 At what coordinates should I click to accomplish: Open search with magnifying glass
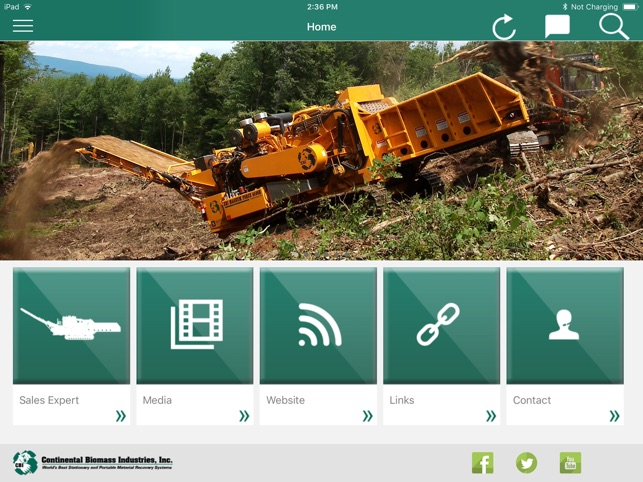(613, 27)
